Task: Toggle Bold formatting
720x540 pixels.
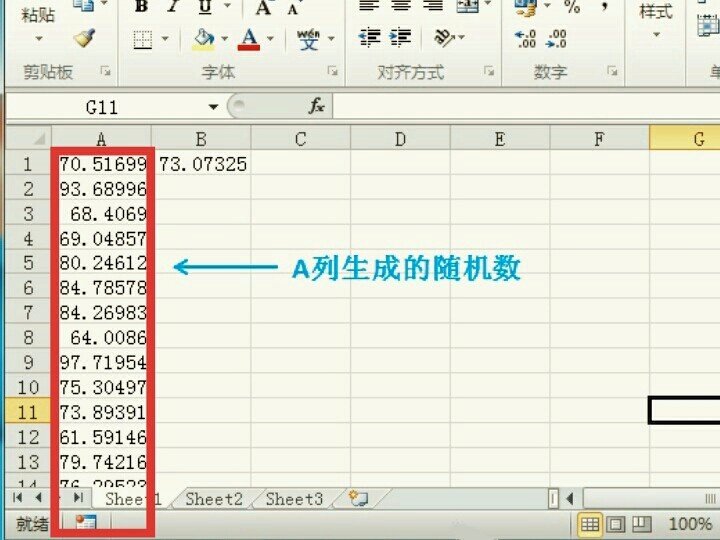Action: pos(141,6)
